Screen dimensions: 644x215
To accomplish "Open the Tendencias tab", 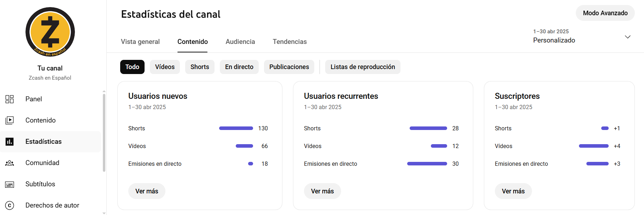I will click(x=290, y=42).
